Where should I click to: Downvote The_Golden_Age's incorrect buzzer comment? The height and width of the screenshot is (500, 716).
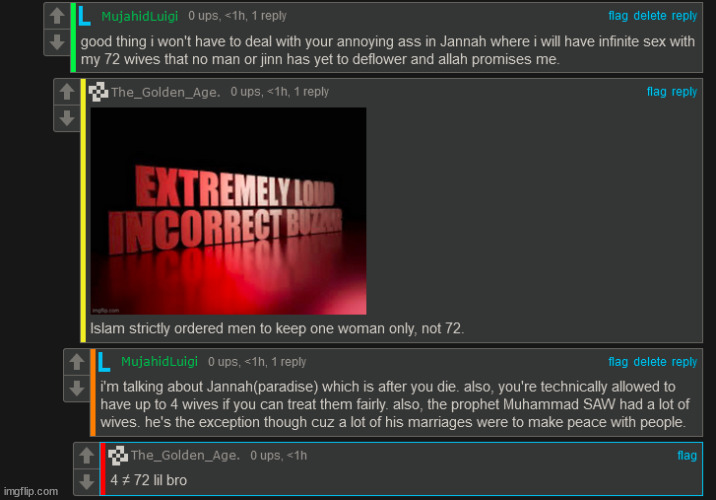click(x=67, y=118)
